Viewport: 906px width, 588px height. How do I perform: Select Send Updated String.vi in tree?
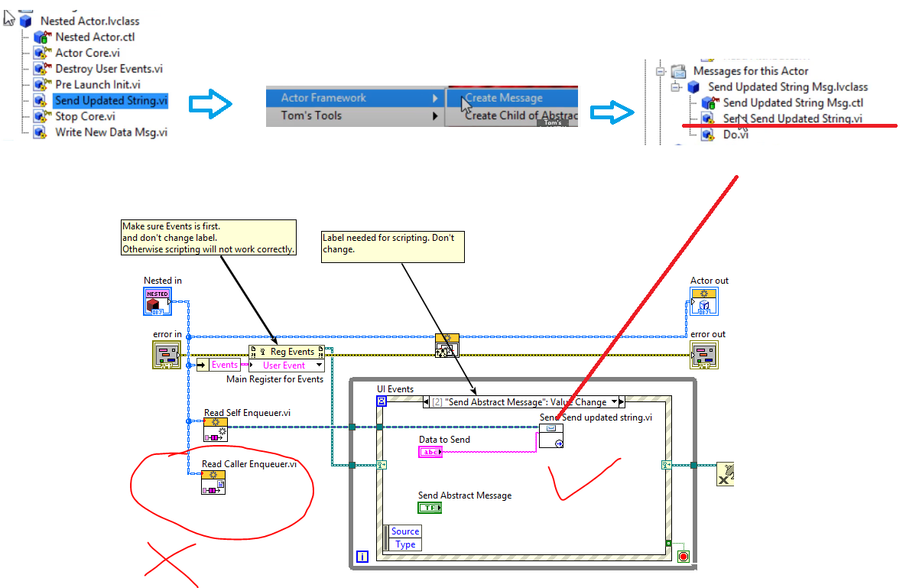pos(111,100)
